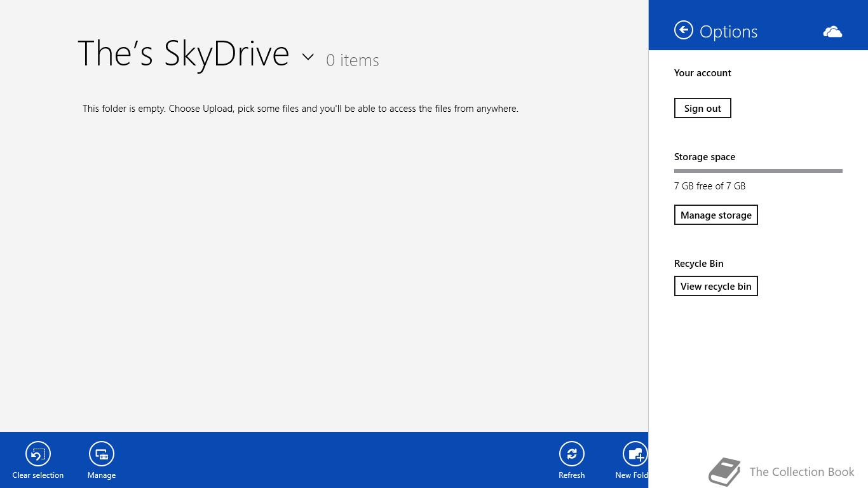Open Manage storage
868x488 pixels.
click(716, 215)
